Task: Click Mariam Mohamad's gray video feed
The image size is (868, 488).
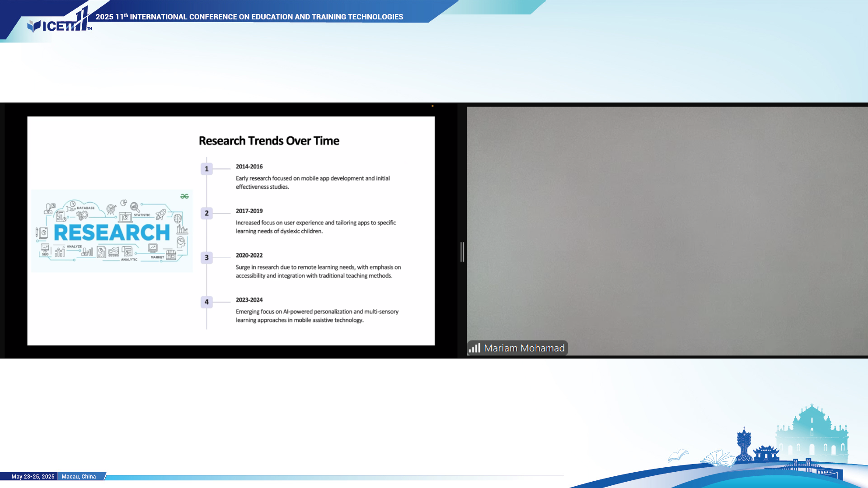Action: (x=667, y=226)
